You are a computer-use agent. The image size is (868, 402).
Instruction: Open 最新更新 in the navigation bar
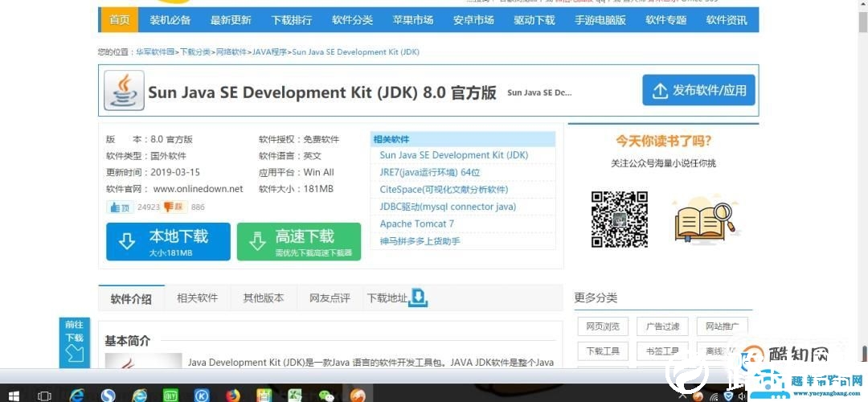(231, 20)
